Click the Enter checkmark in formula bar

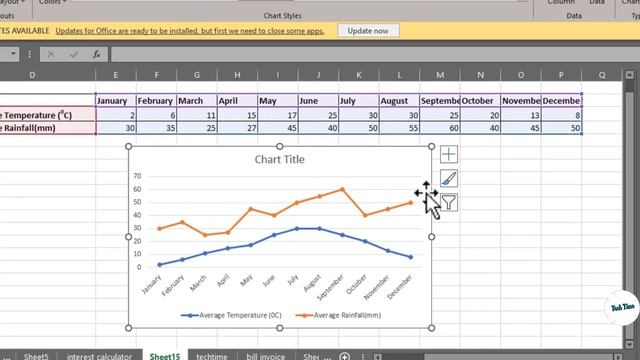click(74, 54)
